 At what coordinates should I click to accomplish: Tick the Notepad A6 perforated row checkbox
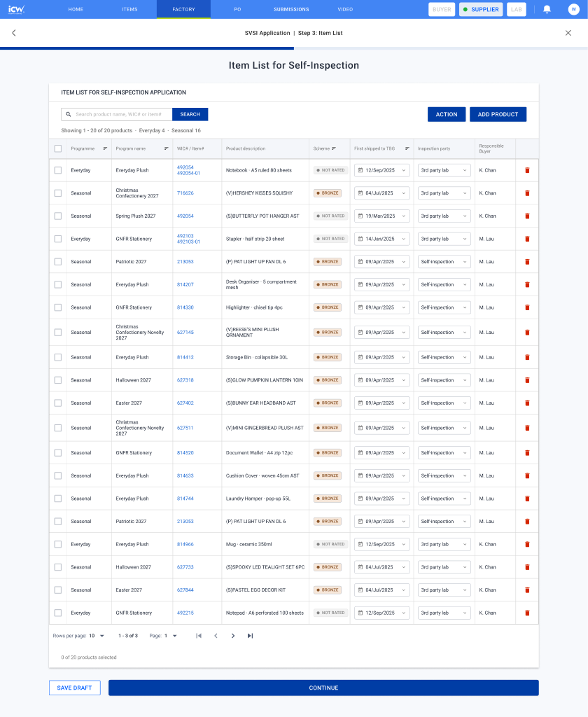pos(58,613)
